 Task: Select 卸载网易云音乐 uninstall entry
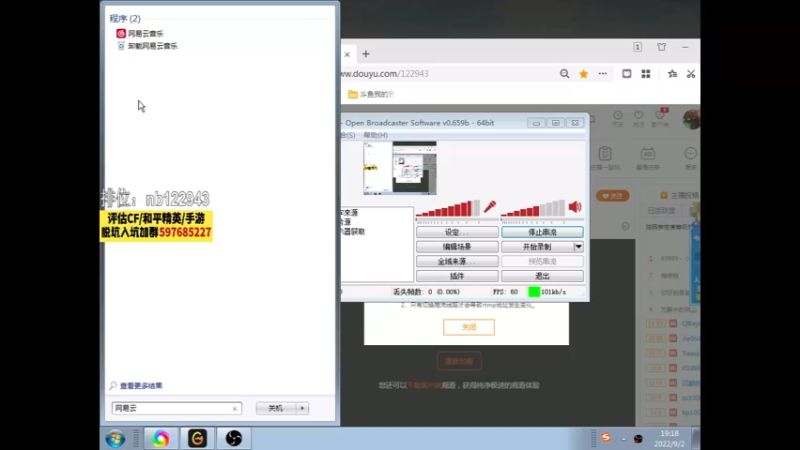pyautogui.click(x=147, y=46)
